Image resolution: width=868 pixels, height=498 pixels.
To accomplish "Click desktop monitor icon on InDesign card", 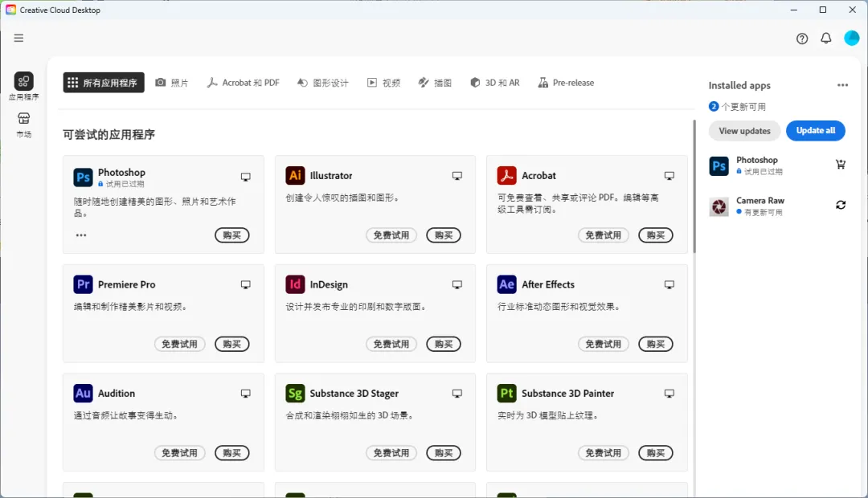I will pos(457,285).
